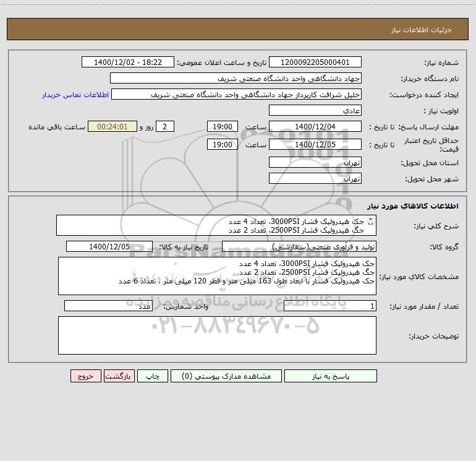The width and height of the screenshot is (476, 461).
Task: Click the header جزئیات اطلاعات نیاز
Action: [422, 30]
